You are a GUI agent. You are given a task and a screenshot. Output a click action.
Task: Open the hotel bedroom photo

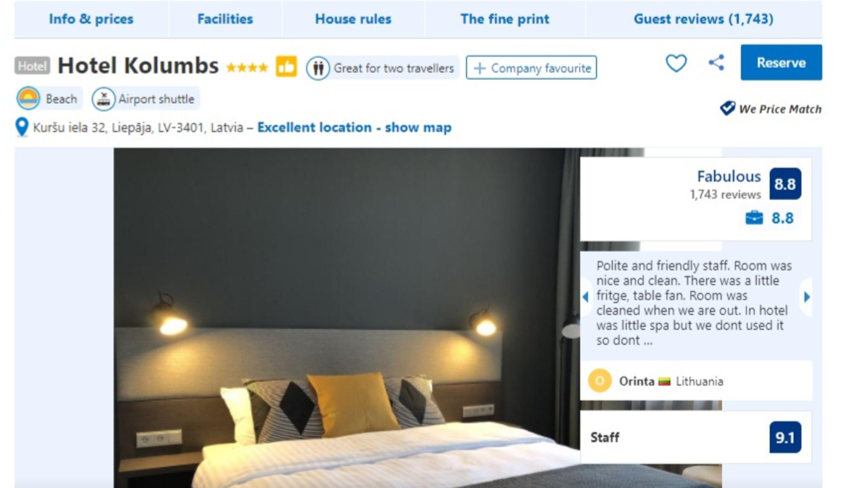(x=346, y=317)
